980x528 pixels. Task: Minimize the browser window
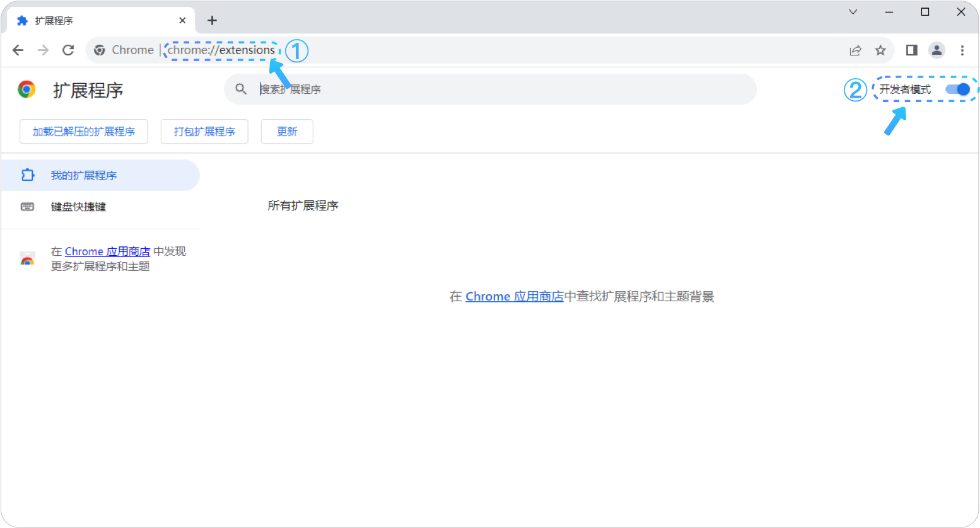pyautogui.click(x=889, y=12)
